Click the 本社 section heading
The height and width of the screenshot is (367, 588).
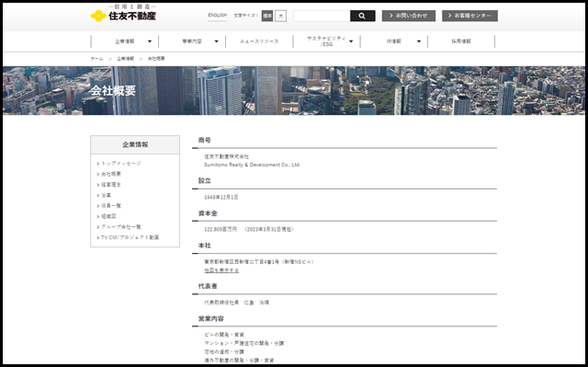pos(205,246)
